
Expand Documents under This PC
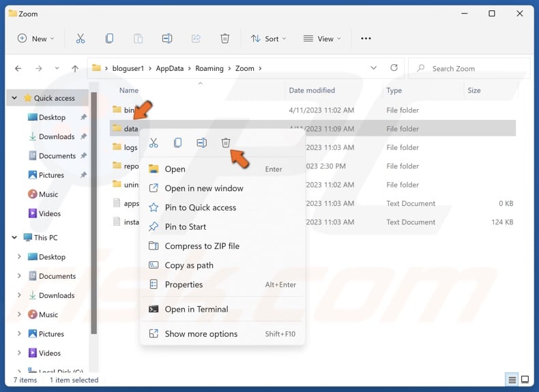click(x=19, y=276)
